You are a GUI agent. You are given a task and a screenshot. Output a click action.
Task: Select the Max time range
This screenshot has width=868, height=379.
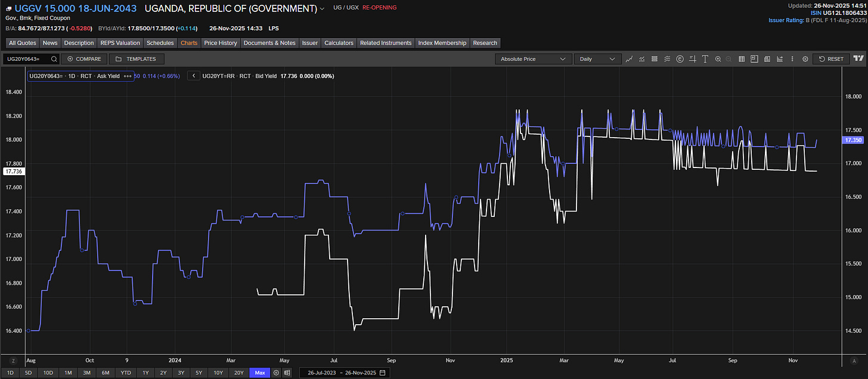coord(260,373)
